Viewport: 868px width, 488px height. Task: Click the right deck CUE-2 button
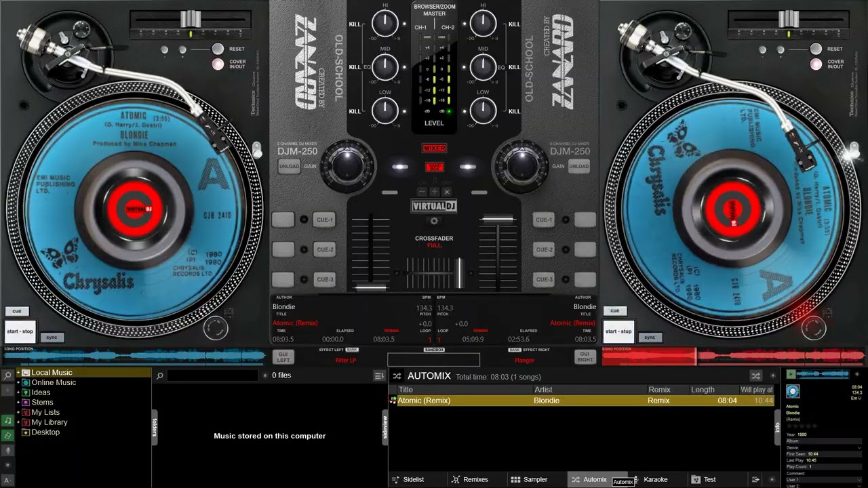click(544, 249)
